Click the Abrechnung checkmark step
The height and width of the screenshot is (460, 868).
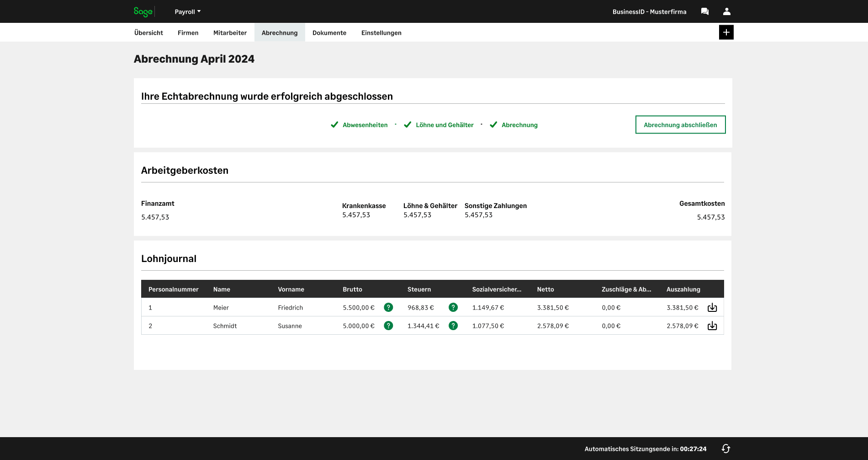[x=513, y=125]
